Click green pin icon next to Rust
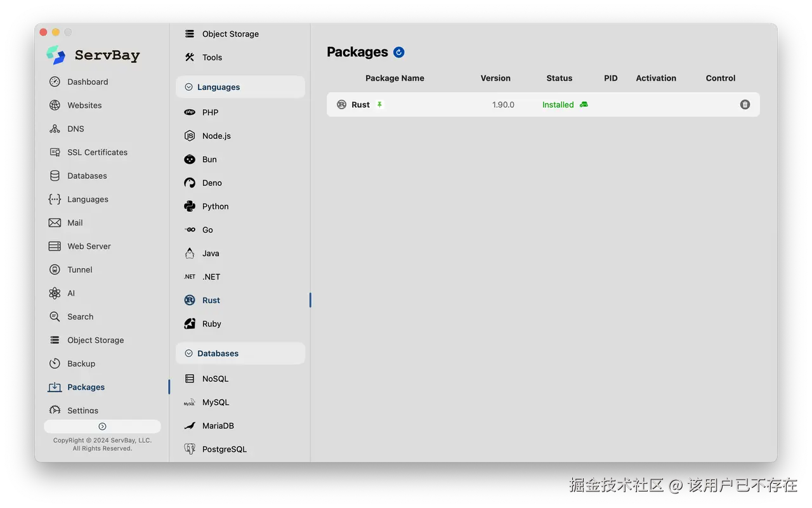The width and height of the screenshot is (812, 508). coord(379,105)
